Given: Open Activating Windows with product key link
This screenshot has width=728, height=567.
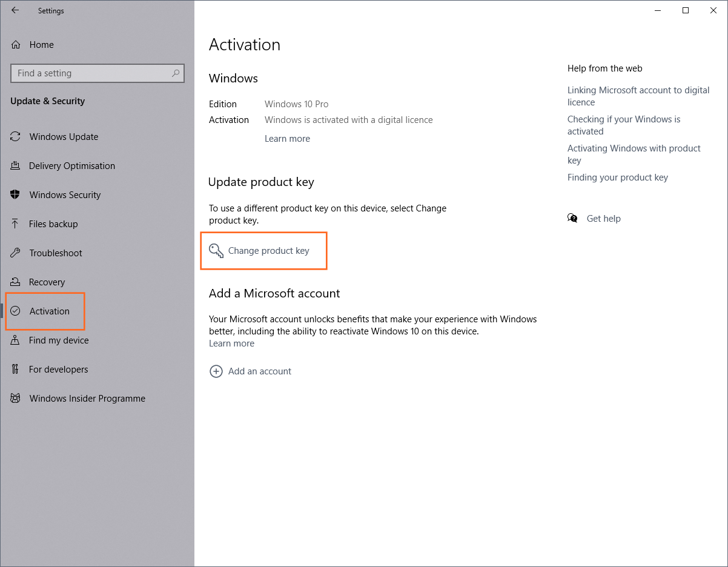Looking at the screenshot, I should click(634, 154).
